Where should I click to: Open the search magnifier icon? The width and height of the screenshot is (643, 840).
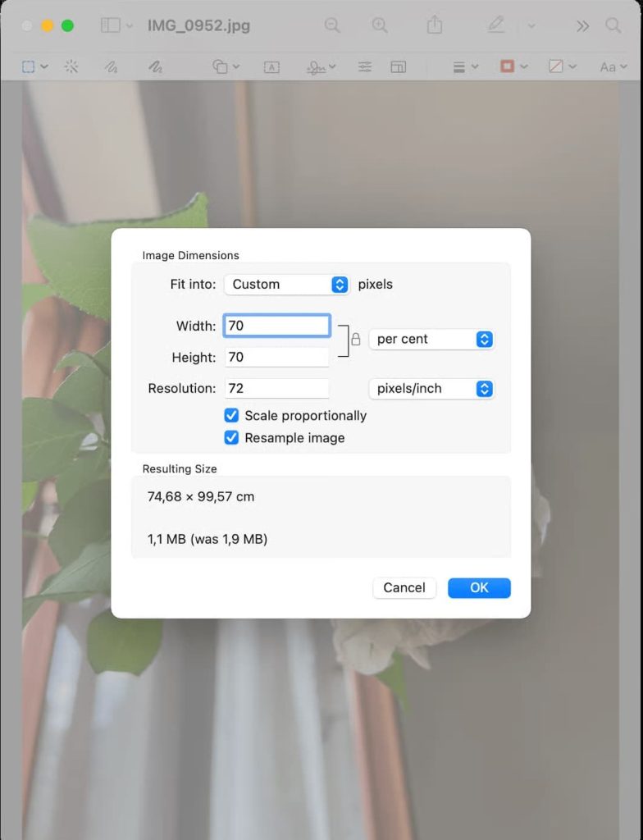click(613, 25)
